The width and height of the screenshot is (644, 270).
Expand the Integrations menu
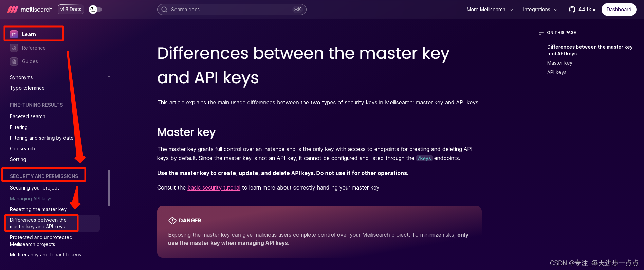(540, 10)
